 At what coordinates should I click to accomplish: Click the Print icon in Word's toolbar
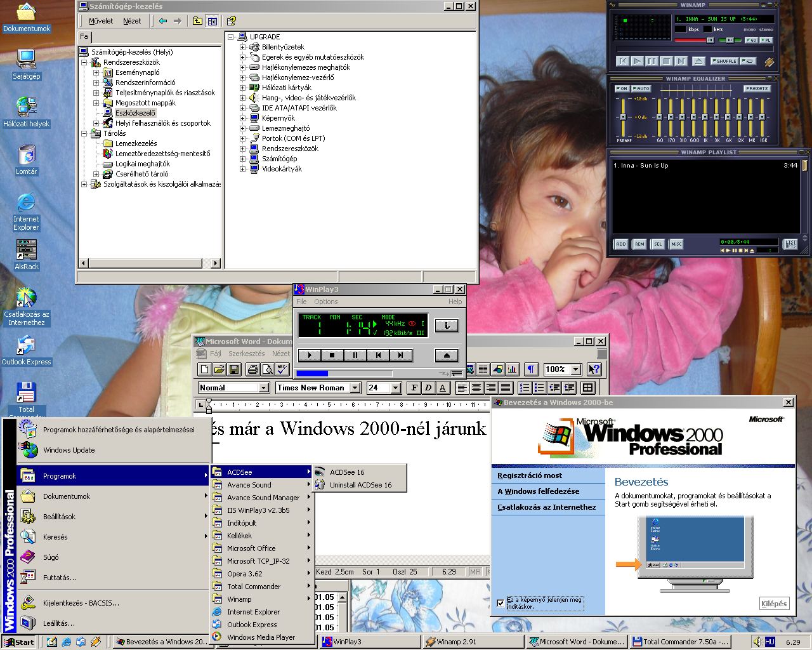coord(253,369)
